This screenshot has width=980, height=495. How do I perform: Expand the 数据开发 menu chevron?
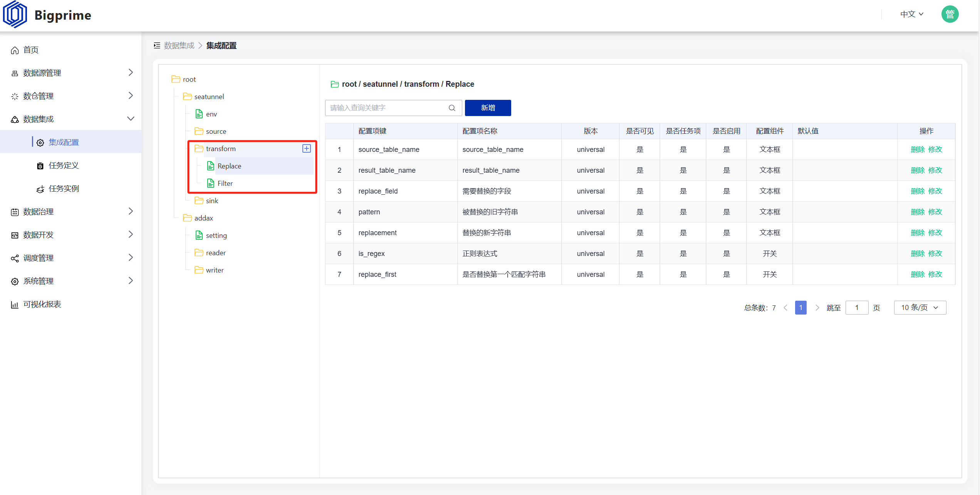pyautogui.click(x=131, y=234)
